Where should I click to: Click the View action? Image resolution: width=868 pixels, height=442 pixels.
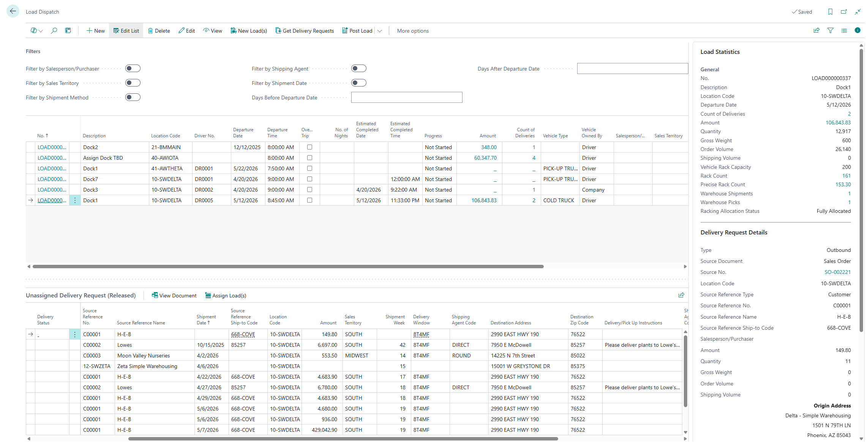(x=212, y=31)
